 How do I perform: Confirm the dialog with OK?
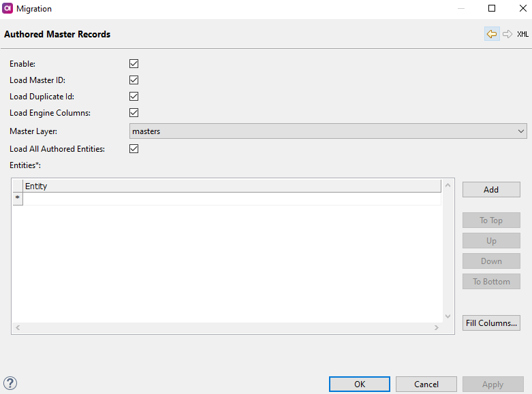[x=360, y=384]
